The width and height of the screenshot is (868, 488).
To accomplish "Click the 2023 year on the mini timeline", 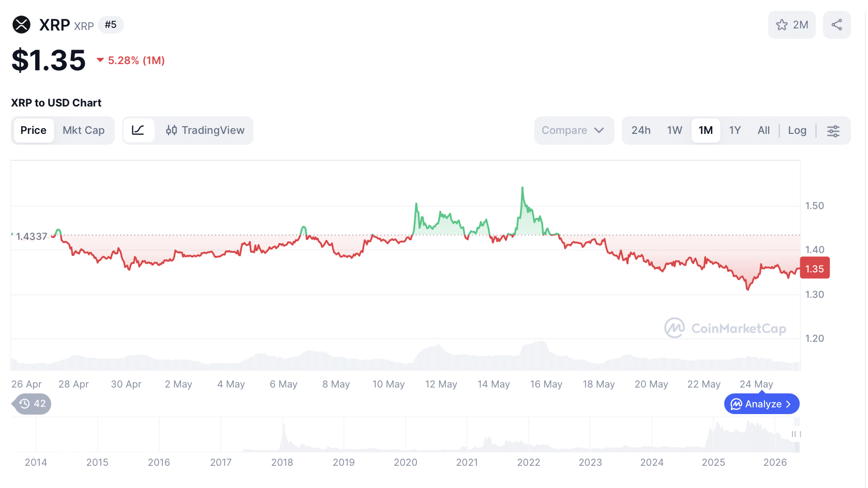I will [590, 462].
